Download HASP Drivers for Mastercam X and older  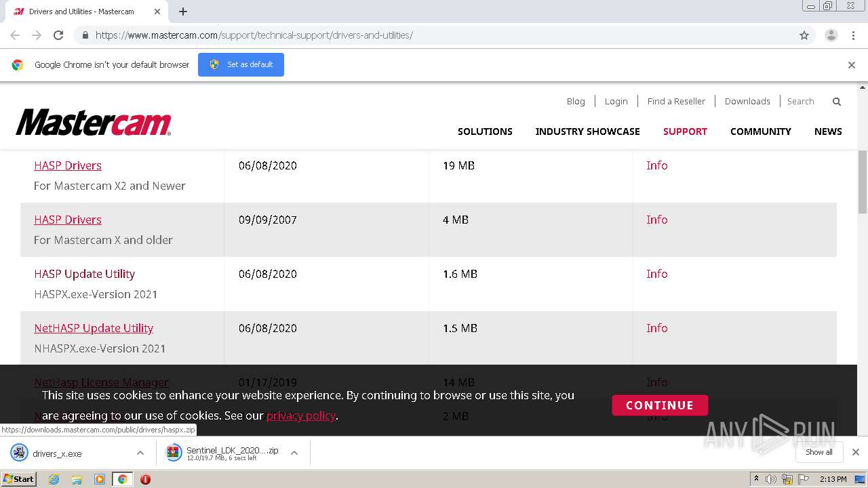click(x=68, y=220)
